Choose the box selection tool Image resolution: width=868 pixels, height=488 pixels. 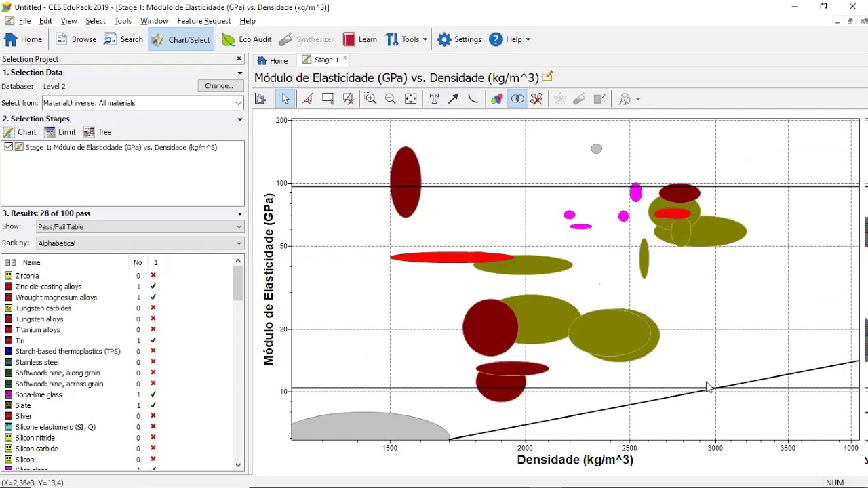pyautogui.click(x=328, y=99)
